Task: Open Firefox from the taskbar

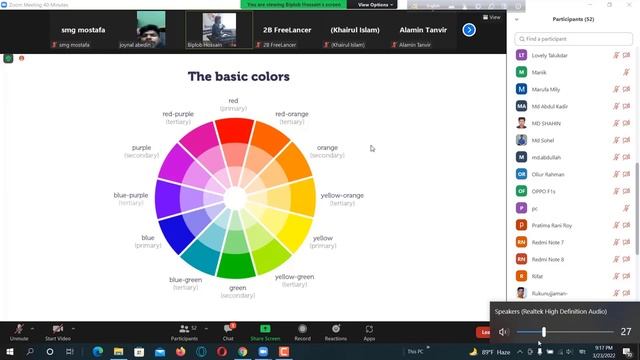Action: [x=180, y=351]
